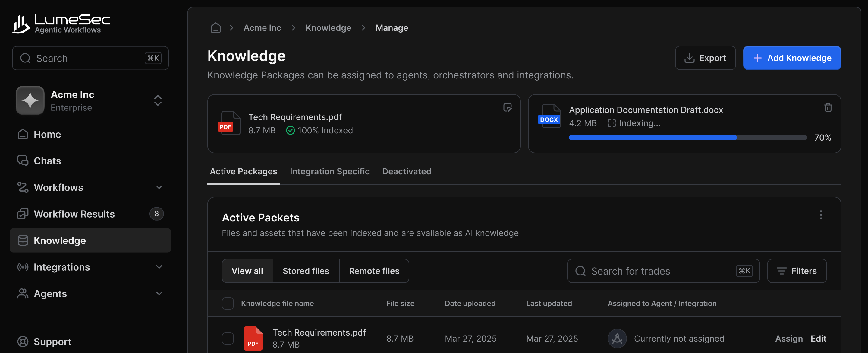
Task: Open the Acme Inc workspace switcher
Action: [x=158, y=100]
